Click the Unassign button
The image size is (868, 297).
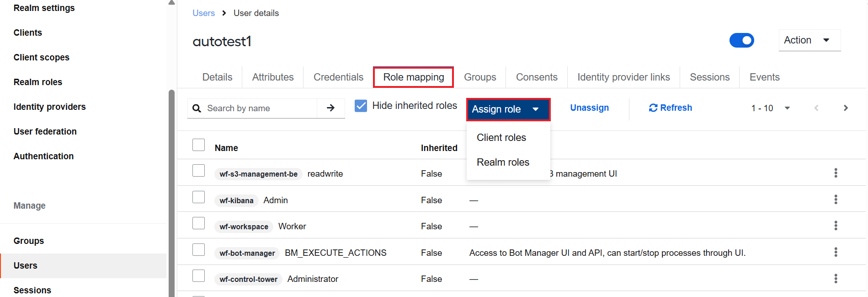[590, 108]
